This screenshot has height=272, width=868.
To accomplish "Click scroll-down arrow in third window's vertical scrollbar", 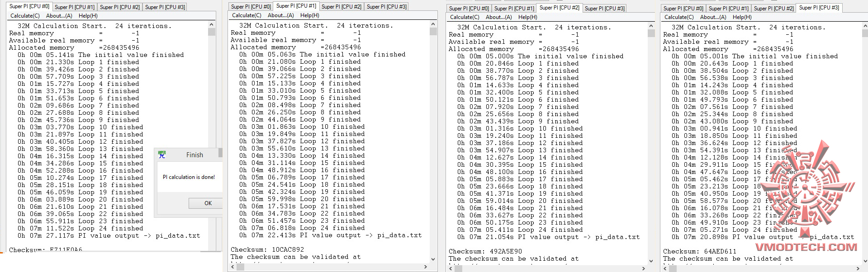I will point(651,261).
